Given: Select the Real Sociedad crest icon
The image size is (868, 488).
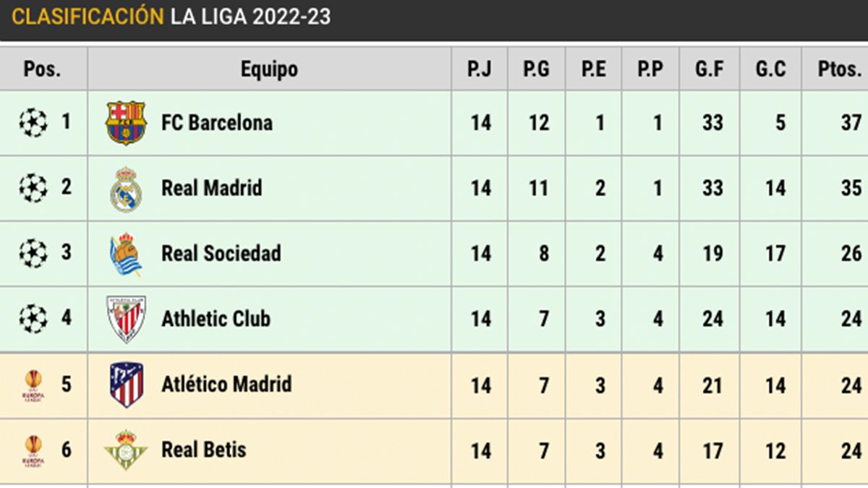Looking at the screenshot, I should click(x=126, y=254).
